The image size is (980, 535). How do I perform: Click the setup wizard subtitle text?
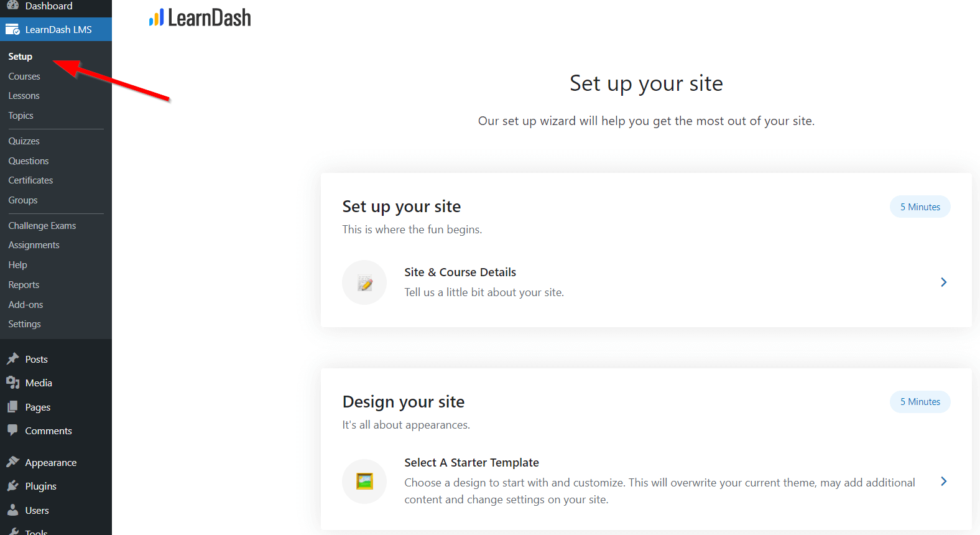pos(646,121)
